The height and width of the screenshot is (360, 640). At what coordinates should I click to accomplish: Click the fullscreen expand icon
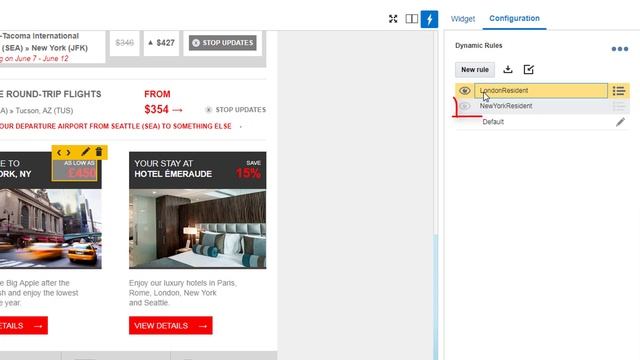tap(393, 19)
